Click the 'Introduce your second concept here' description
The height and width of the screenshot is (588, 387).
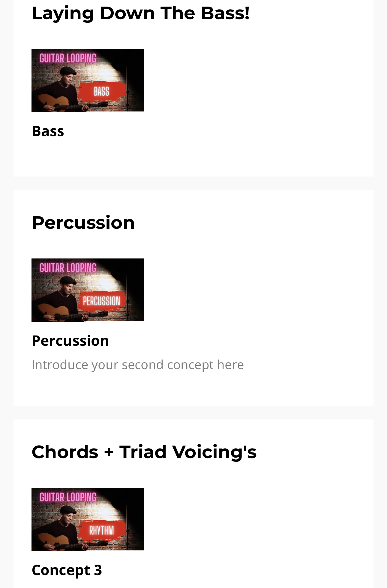(x=138, y=365)
